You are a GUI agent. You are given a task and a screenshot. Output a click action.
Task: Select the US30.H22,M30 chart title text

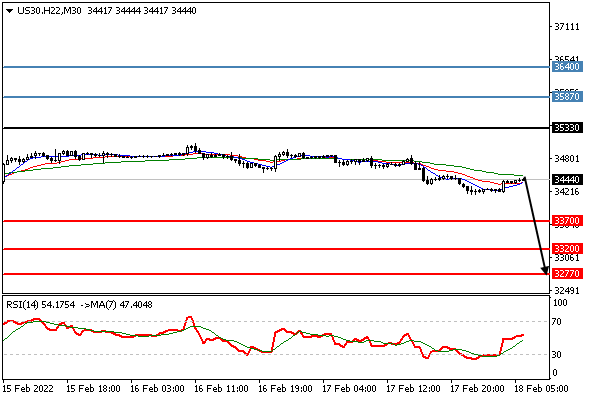pos(49,11)
